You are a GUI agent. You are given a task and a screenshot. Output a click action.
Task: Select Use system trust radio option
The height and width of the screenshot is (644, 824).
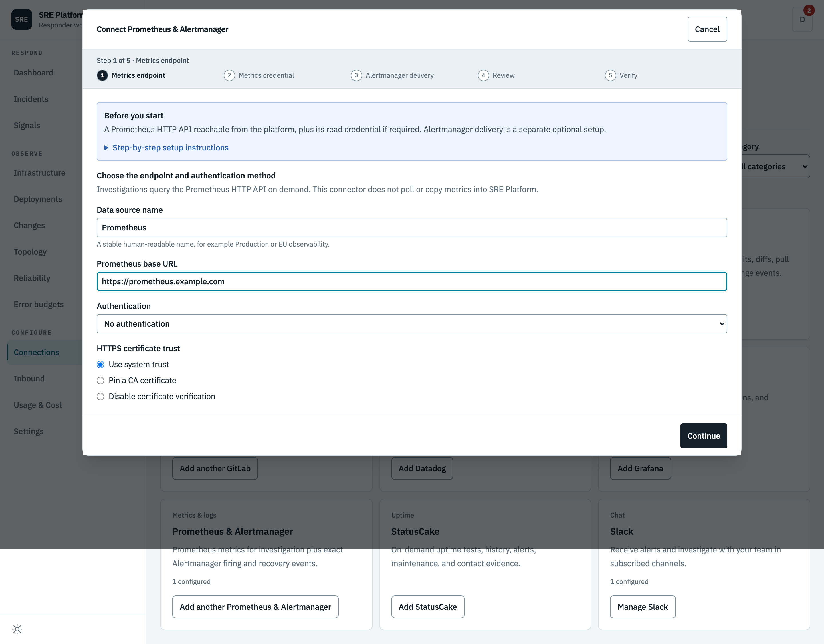(x=100, y=365)
